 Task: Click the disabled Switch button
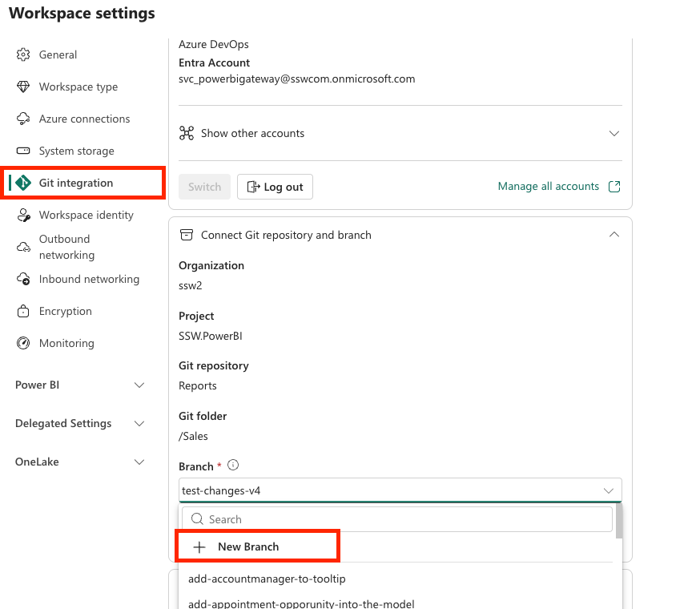tap(204, 187)
